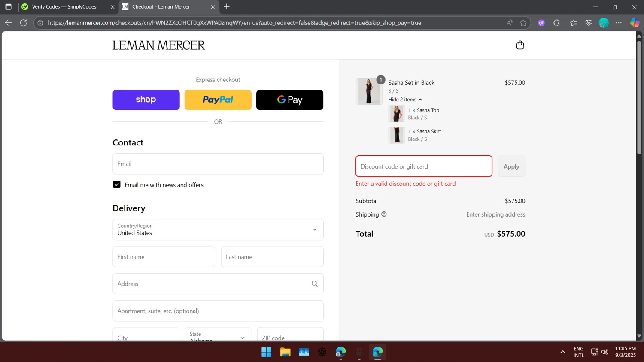Open Favorites list icon in toolbar

574,23
